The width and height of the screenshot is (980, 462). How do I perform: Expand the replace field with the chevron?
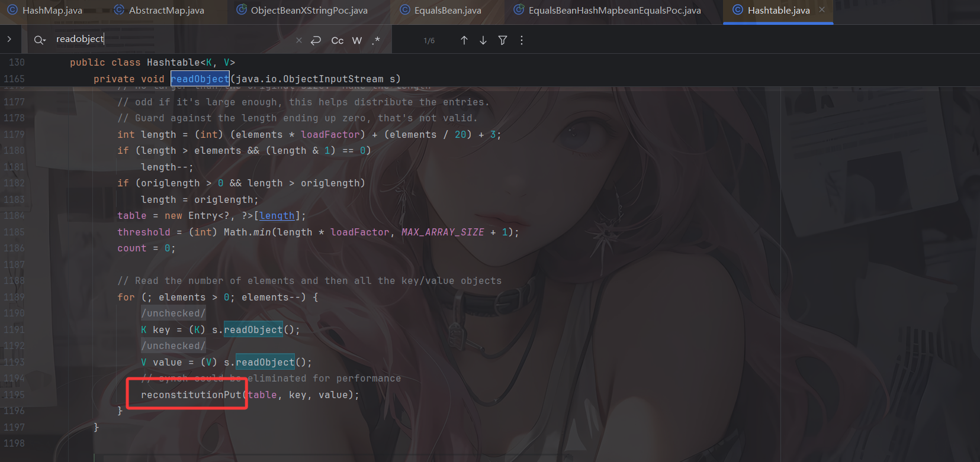9,39
